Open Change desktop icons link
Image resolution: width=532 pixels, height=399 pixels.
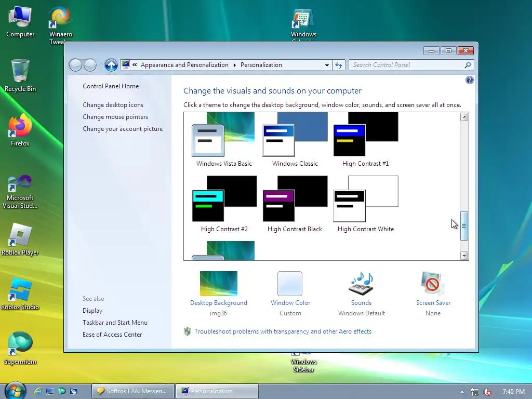click(x=113, y=105)
